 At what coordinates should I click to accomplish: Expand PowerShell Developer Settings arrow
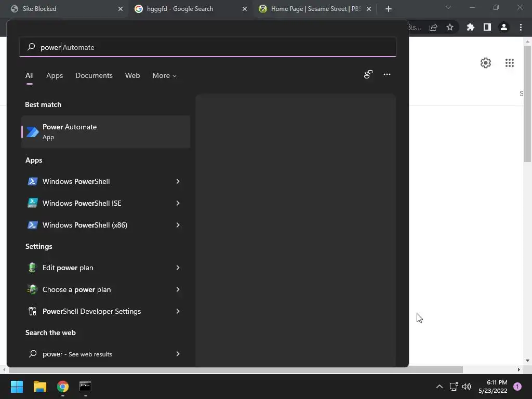[178, 311]
